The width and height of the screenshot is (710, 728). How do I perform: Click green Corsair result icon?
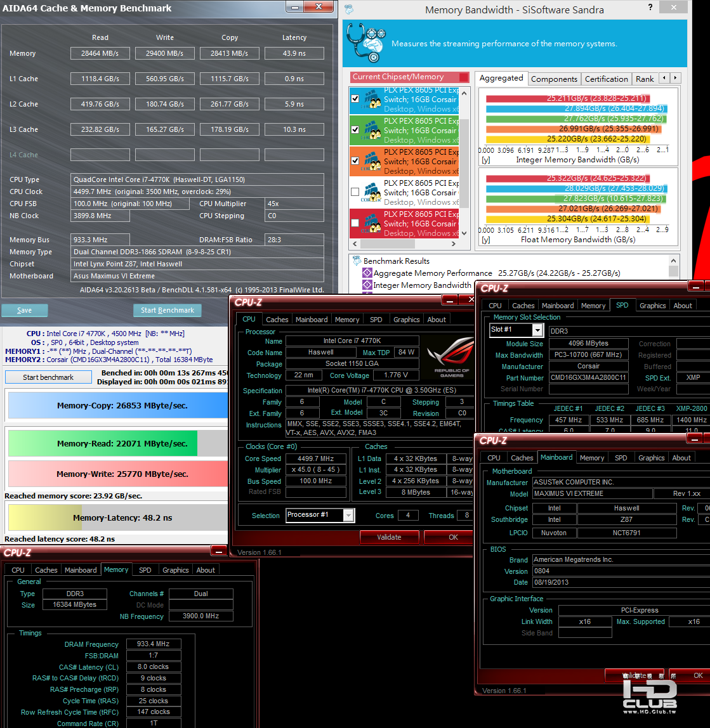click(372, 130)
